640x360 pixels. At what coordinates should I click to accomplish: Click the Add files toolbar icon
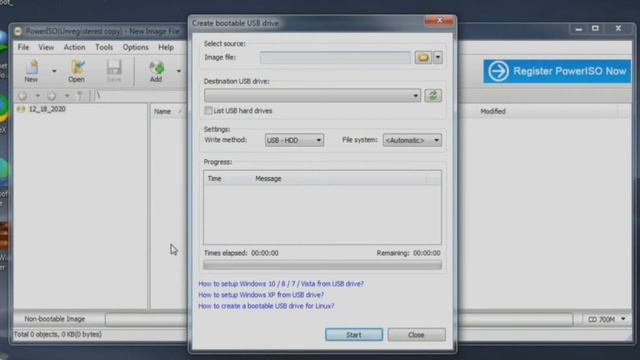pos(156,71)
